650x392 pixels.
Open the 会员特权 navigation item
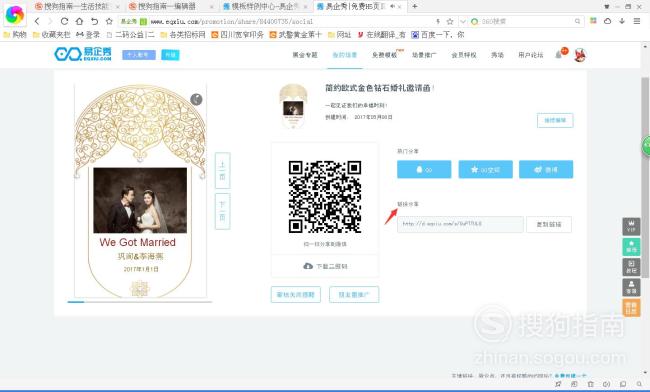pos(464,55)
